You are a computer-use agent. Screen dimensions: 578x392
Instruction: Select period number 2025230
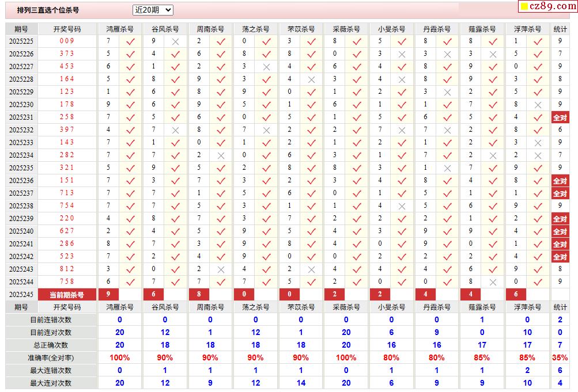(x=21, y=105)
